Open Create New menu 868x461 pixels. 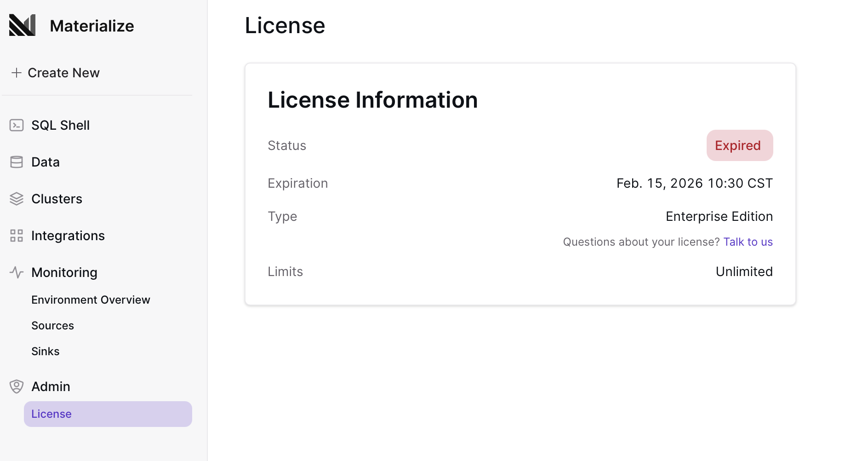[55, 73]
